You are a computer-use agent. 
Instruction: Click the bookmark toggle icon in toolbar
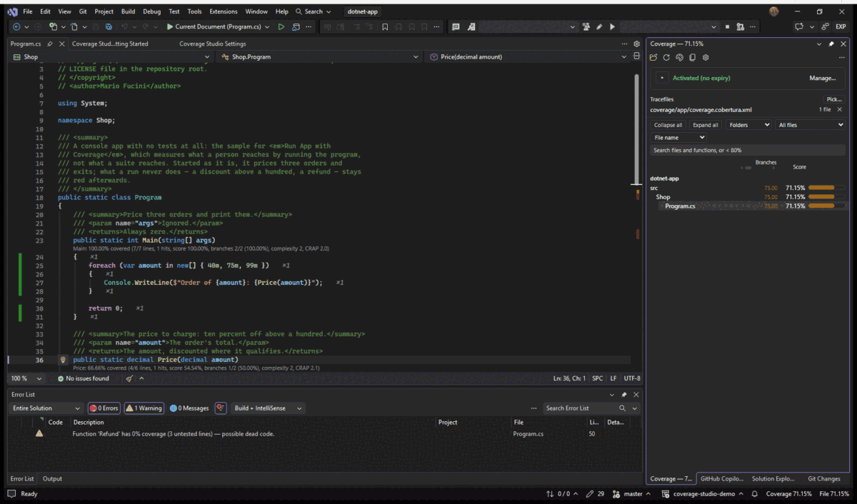[x=385, y=26]
